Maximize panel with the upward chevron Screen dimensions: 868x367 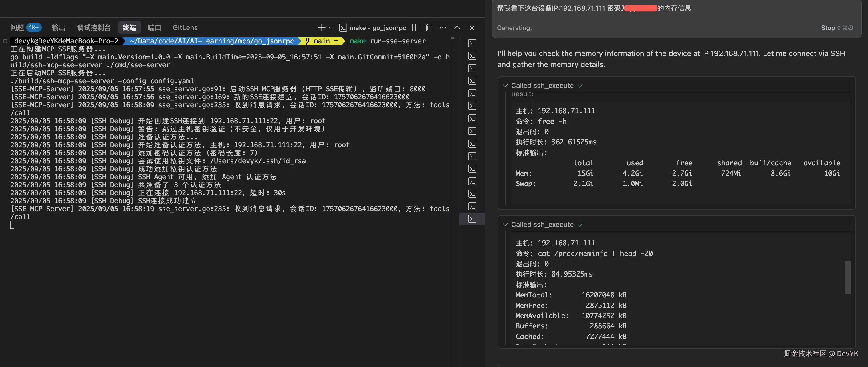457,27
